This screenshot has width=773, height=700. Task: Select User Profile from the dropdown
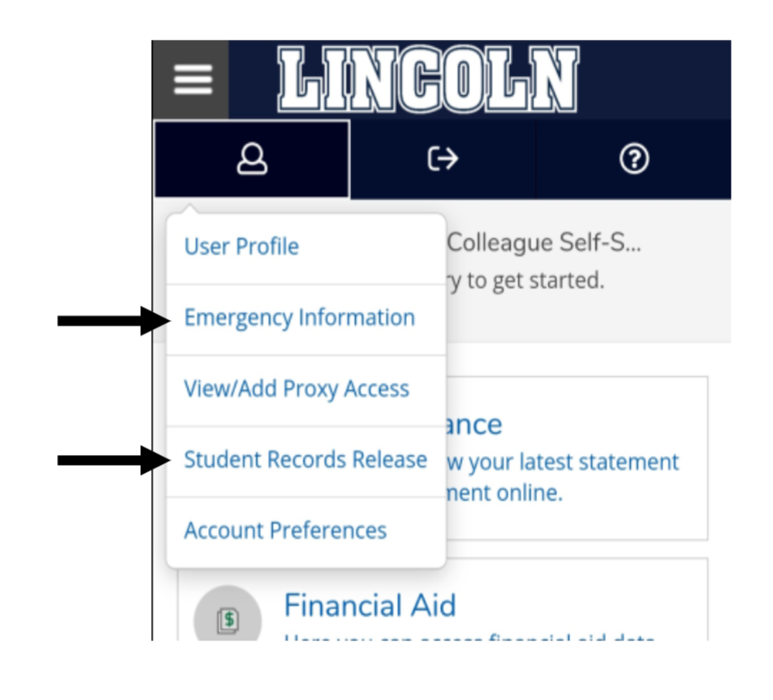(241, 247)
